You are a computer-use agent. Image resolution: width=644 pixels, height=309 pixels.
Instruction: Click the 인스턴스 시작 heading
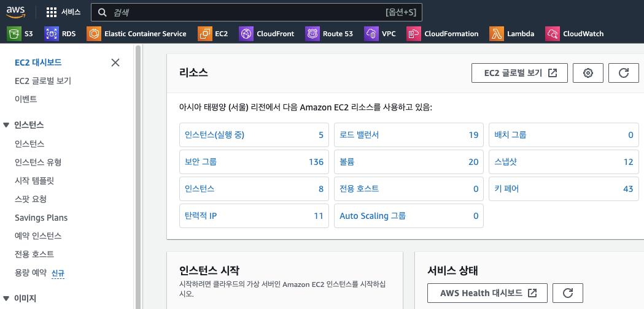209,270
